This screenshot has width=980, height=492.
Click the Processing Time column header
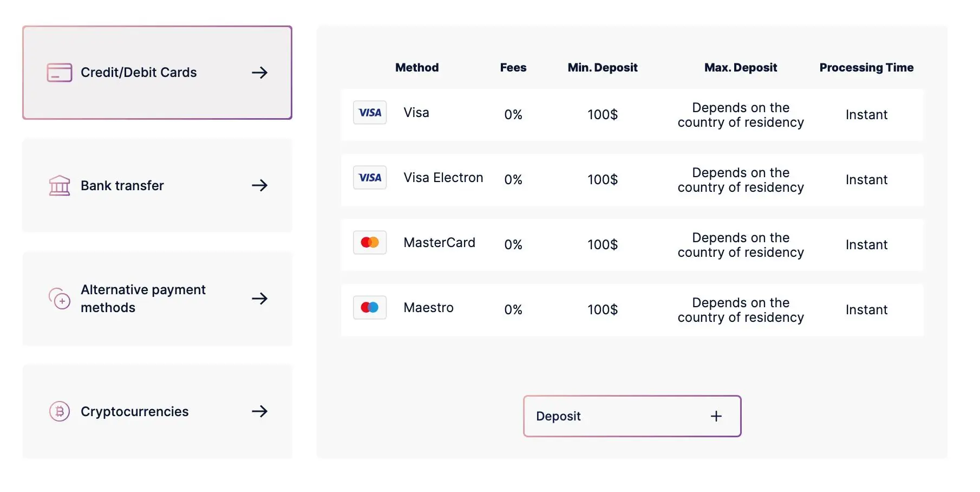[x=866, y=68]
